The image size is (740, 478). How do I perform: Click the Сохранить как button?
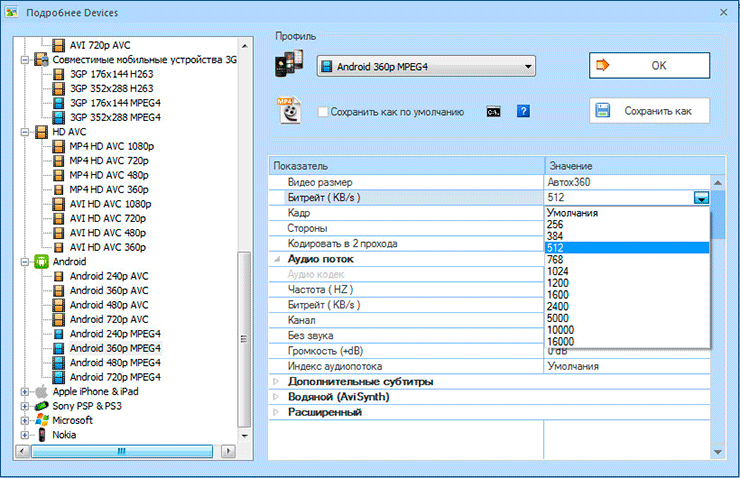coord(649,111)
